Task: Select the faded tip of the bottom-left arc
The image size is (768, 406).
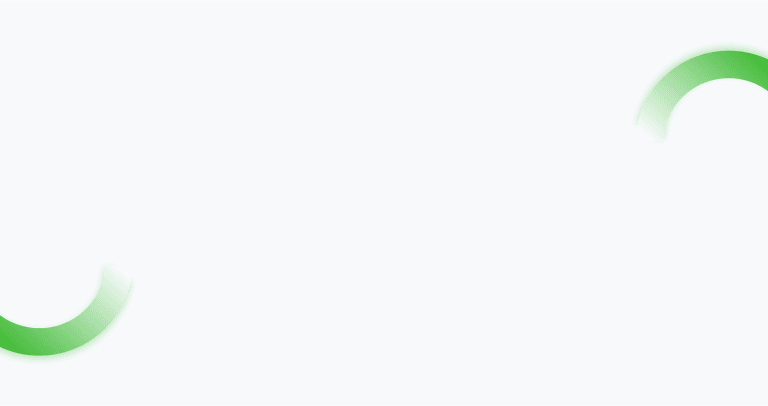Action: point(117,282)
